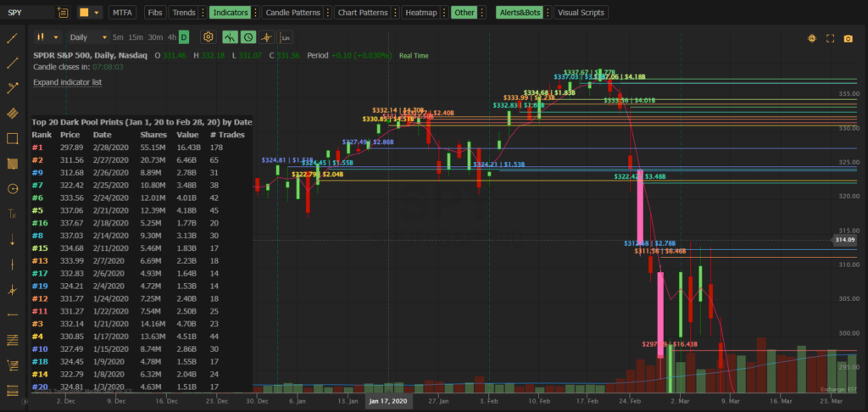Click the 2/27/2020 date cell
Viewport: 868px width, 412px height.
pyautogui.click(x=111, y=160)
